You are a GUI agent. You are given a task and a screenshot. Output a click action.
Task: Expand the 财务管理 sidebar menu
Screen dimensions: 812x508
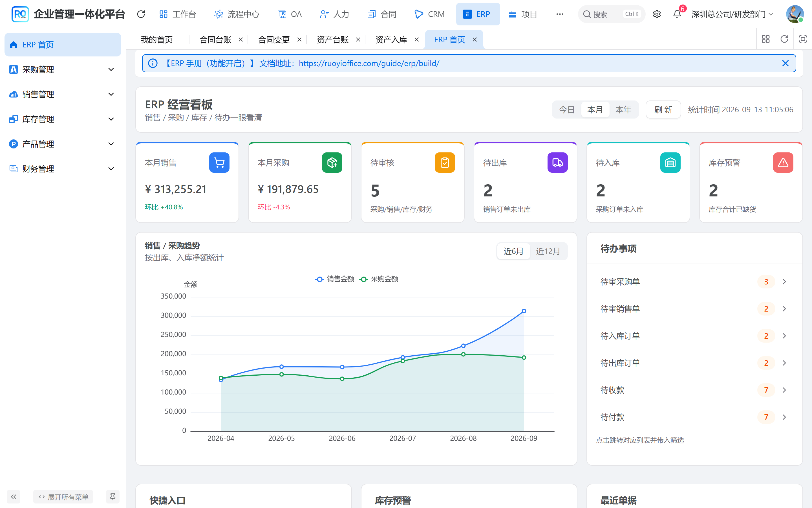[63, 169]
